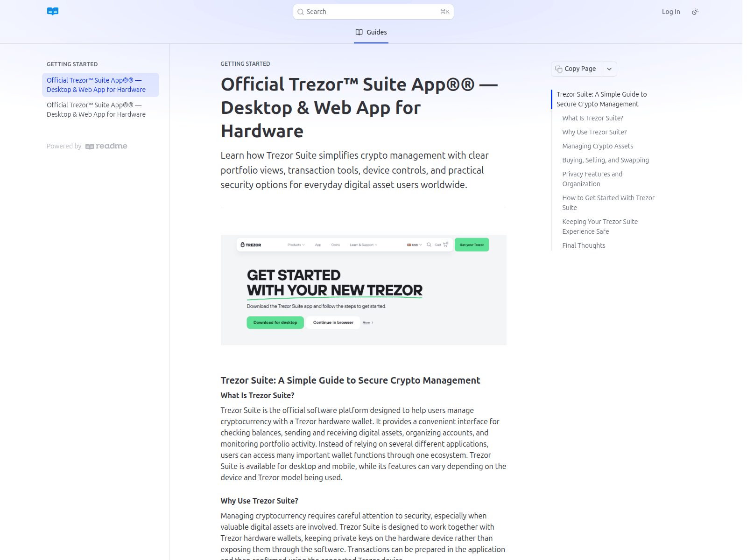Open Privacy Features and Organization link
This screenshot has height=560, width=747.
[592, 179]
